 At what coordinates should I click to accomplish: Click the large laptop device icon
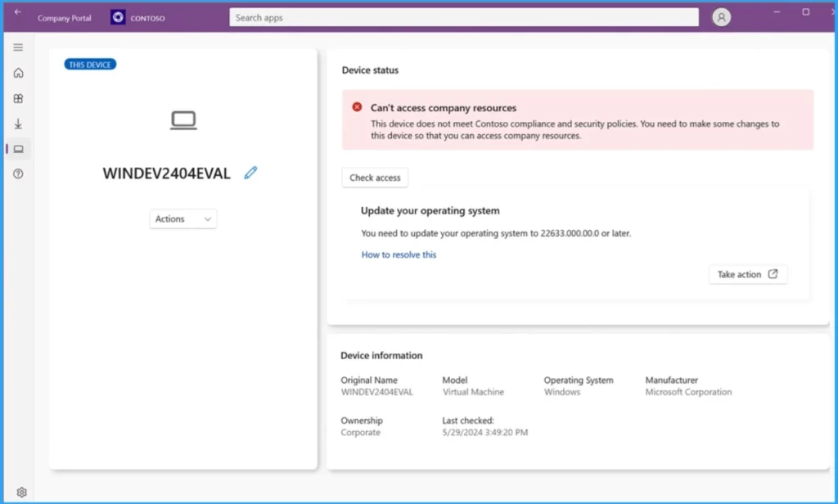[183, 120]
